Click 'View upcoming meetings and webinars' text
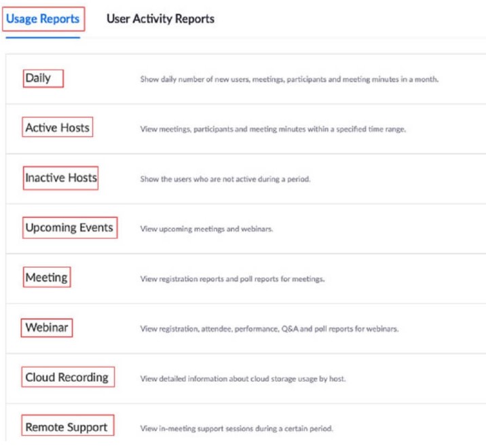This screenshot has width=486, height=448. click(x=206, y=229)
